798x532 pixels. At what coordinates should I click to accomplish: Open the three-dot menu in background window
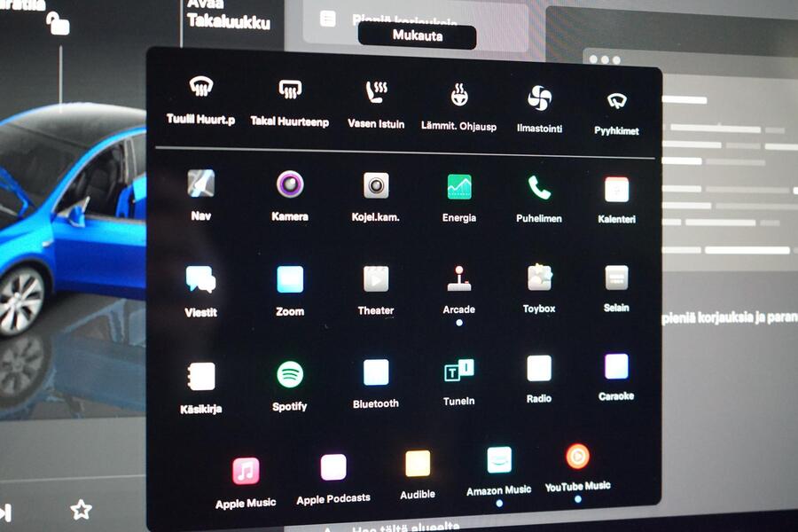[605, 60]
